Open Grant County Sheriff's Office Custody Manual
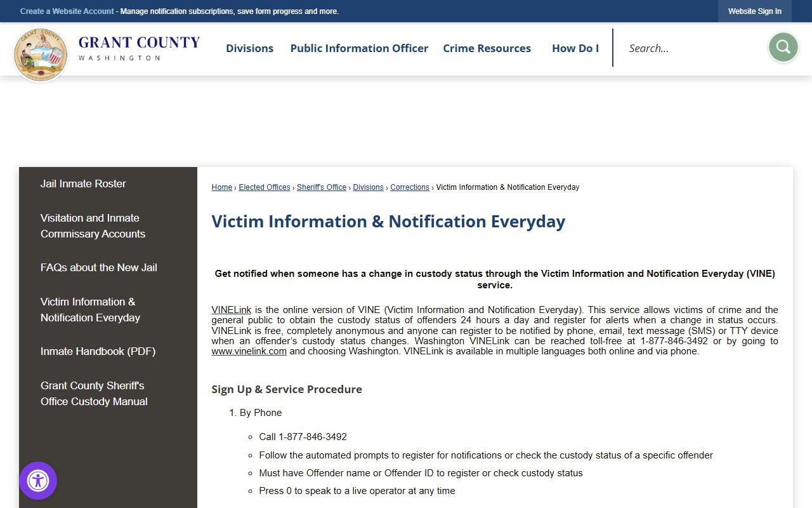 tap(94, 393)
